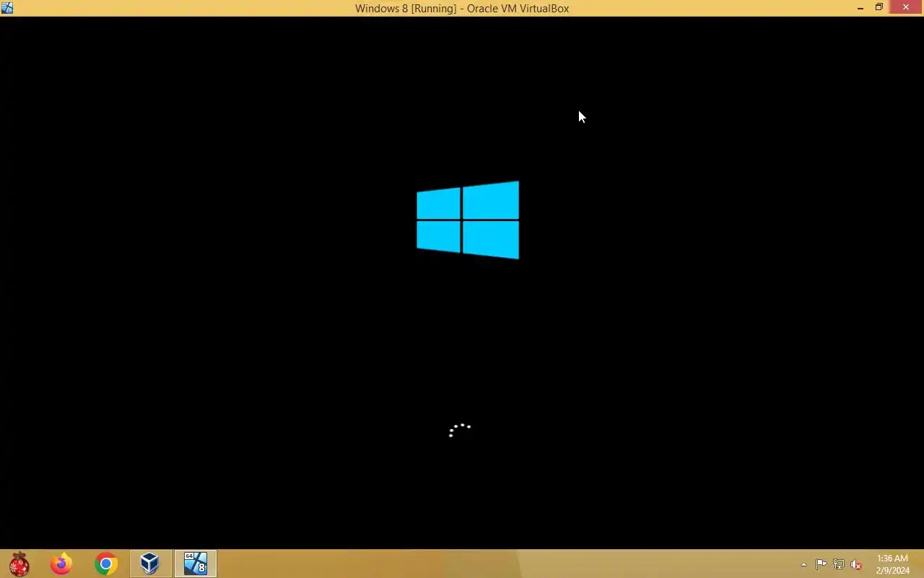Minimize the Windows 8 VirtualBox window

point(860,8)
